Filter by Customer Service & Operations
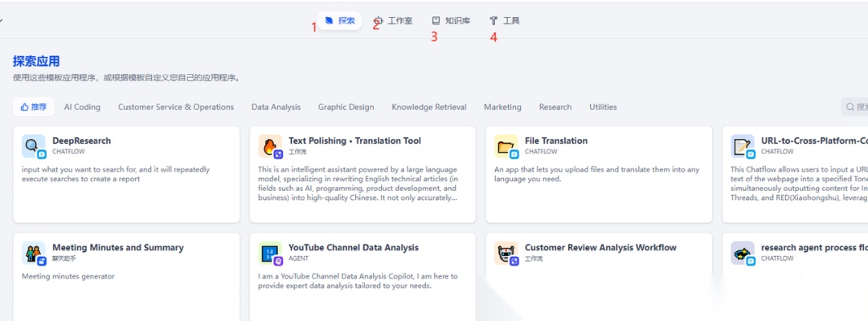Viewport: 868px width, 321px height. click(x=176, y=108)
